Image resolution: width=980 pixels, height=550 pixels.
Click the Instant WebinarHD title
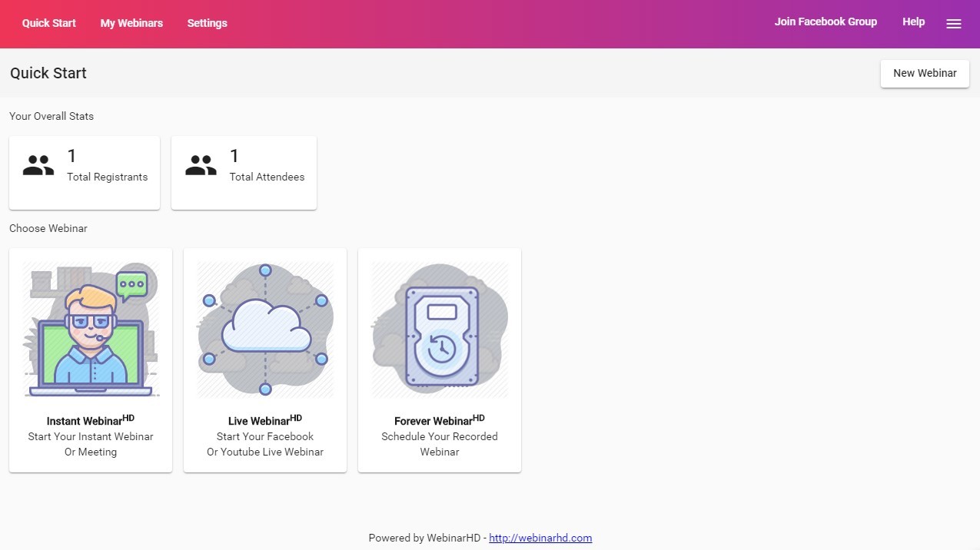pos(91,420)
